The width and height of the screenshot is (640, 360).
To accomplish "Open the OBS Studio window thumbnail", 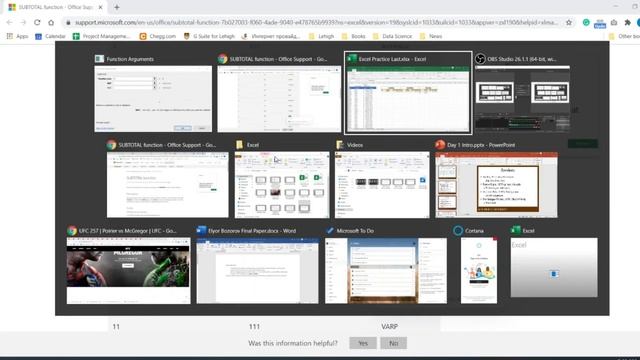I will (x=522, y=99).
